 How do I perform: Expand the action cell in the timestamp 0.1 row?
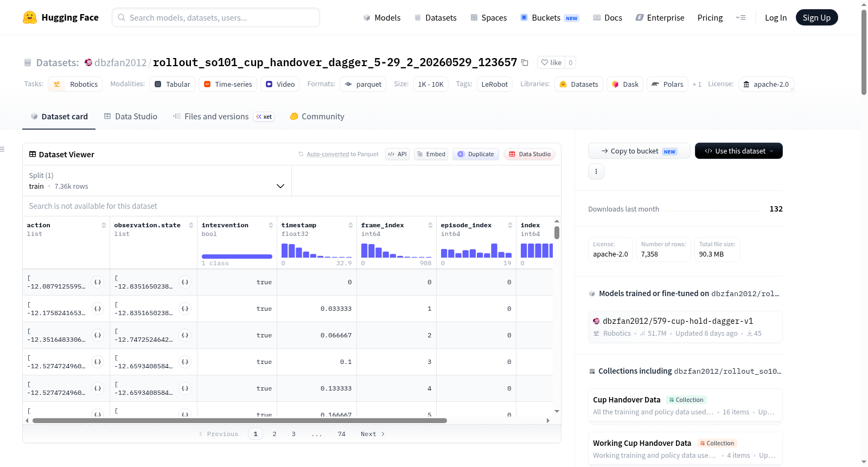[98, 362]
